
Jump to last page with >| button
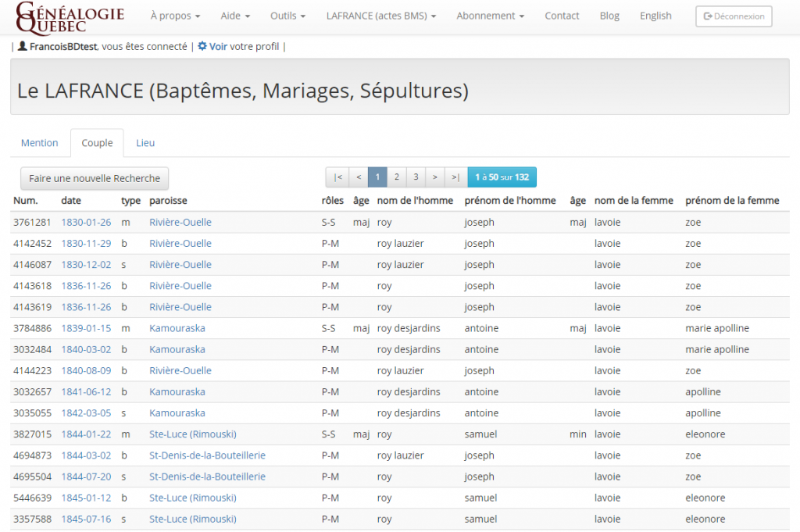click(x=455, y=177)
